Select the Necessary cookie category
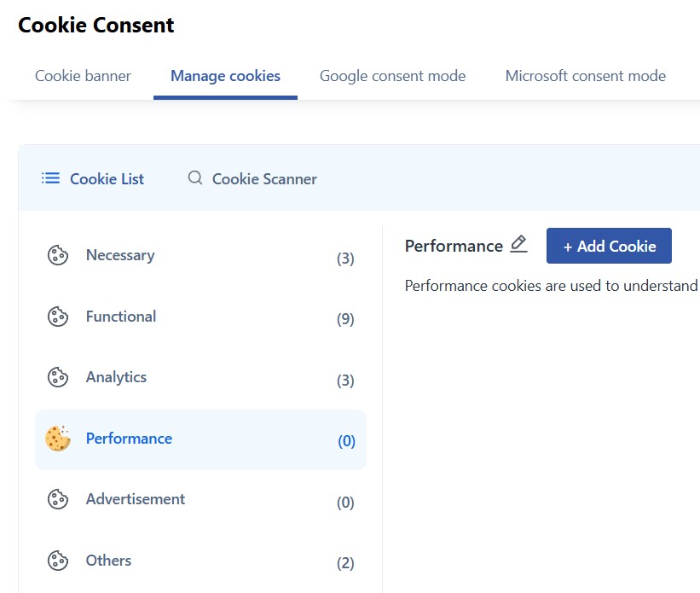This screenshot has height=593, width=700. [120, 254]
